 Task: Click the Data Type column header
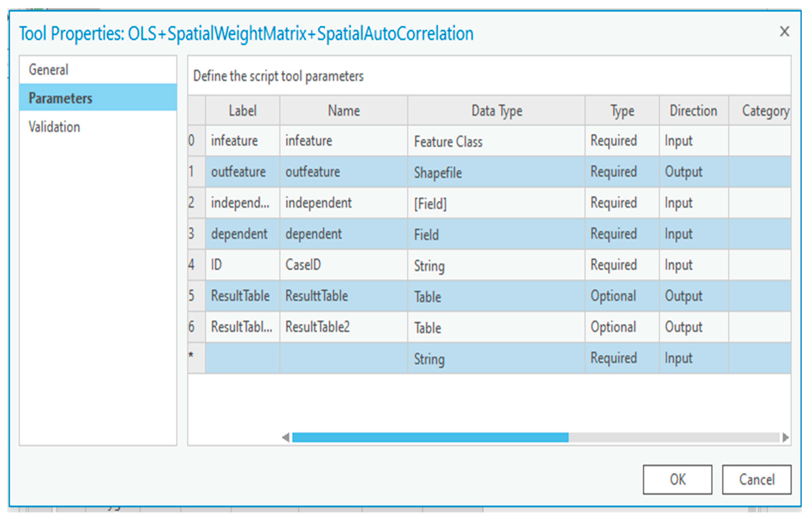(x=496, y=111)
